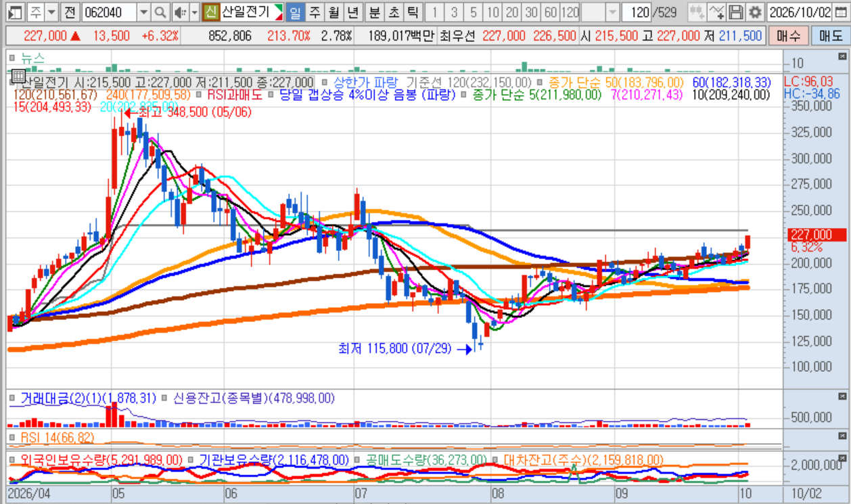The image size is (851, 504).
Task: Click the 2026/10/02 date field
Action: 801,12
